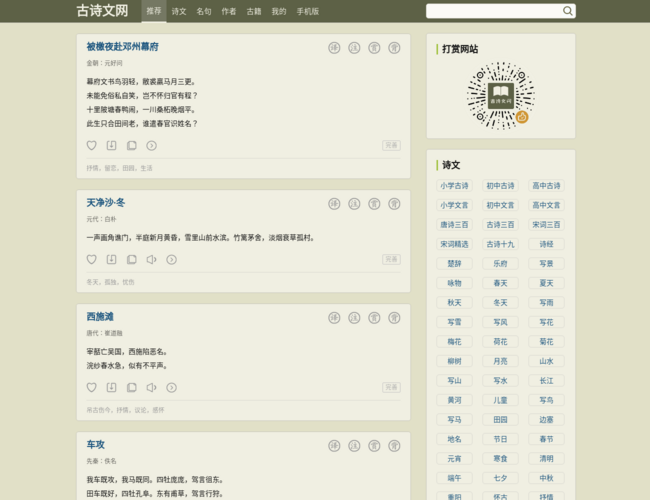Screen dimensions: 650x500
Task: Open the 推荐 navigation tab
Action: click(154, 11)
